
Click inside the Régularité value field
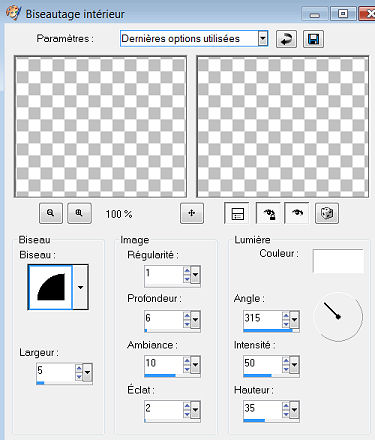pos(164,274)
